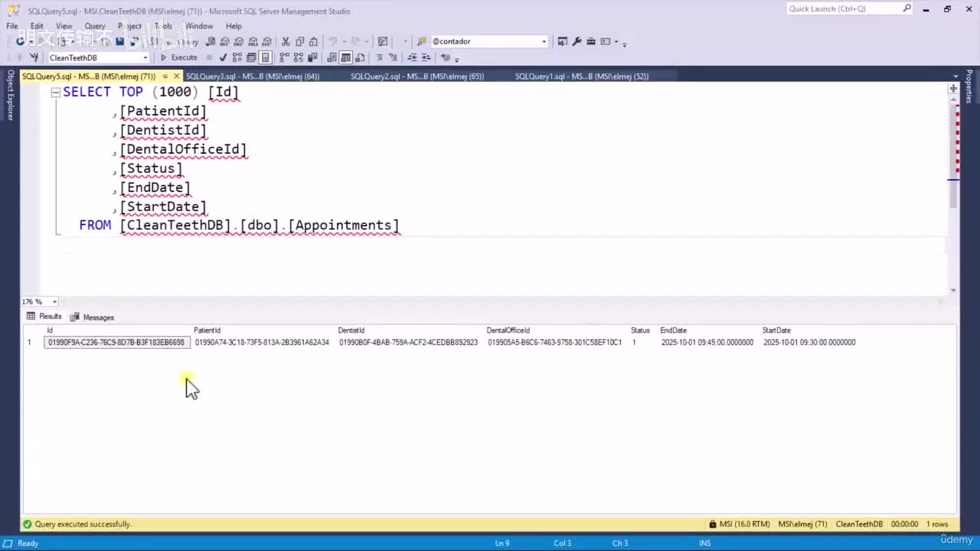Copy selection using the Copy icon

(299, 41)
